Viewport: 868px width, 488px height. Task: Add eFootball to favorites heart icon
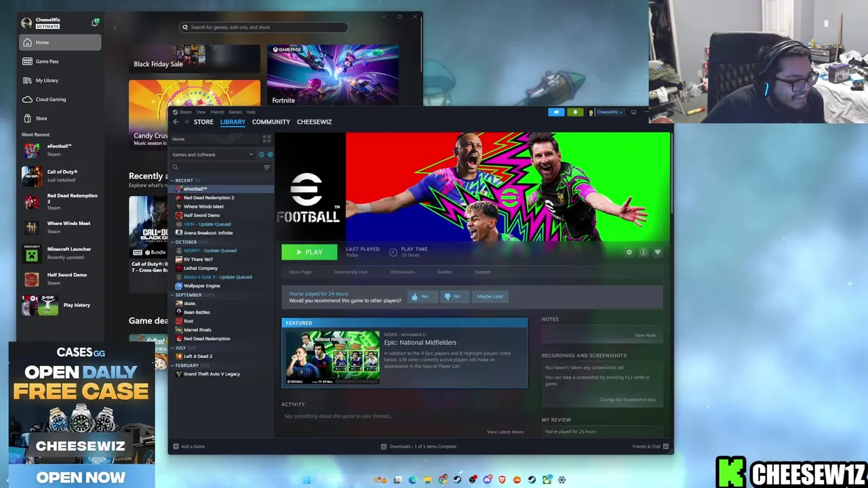click(657, 252)
